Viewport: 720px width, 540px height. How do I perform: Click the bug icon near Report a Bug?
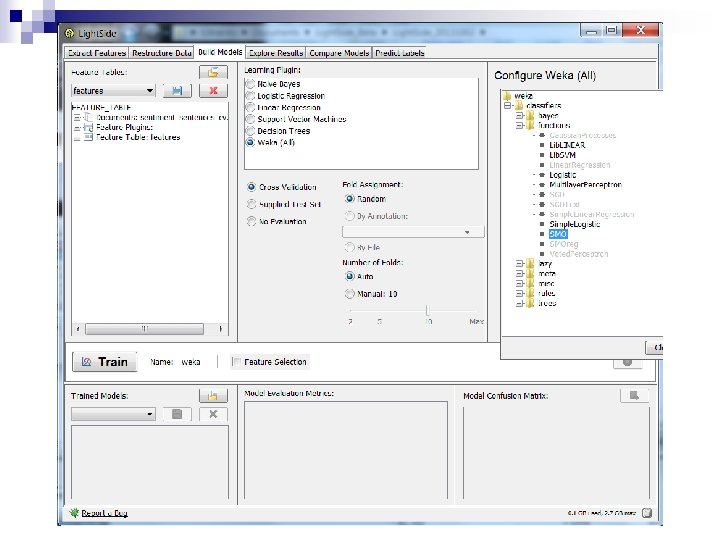(x=74, y=513)
